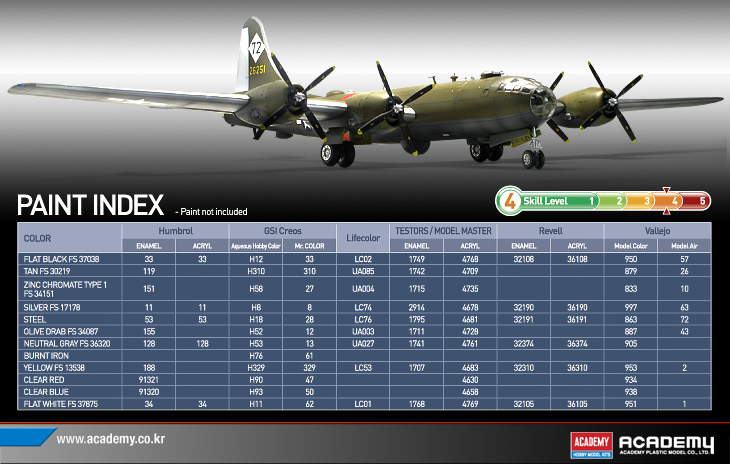Click the H12 cell in Flat Black row
The width and height of the screenshot is (730, 464).
[256, 259]
